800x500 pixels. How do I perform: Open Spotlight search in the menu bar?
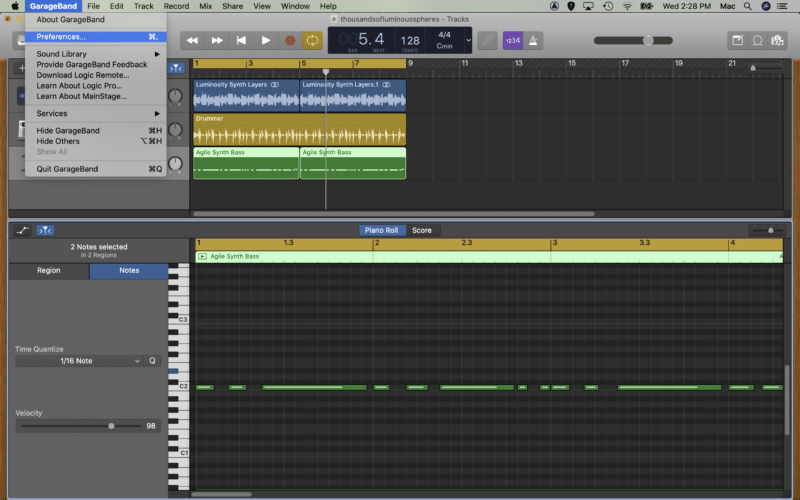(x=747, y=6)
